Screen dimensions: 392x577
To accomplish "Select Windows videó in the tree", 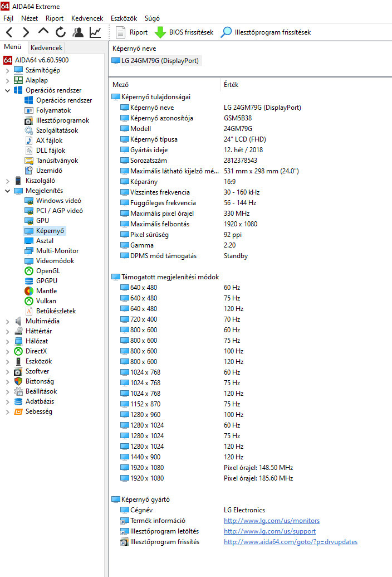I will coord(53,201).
